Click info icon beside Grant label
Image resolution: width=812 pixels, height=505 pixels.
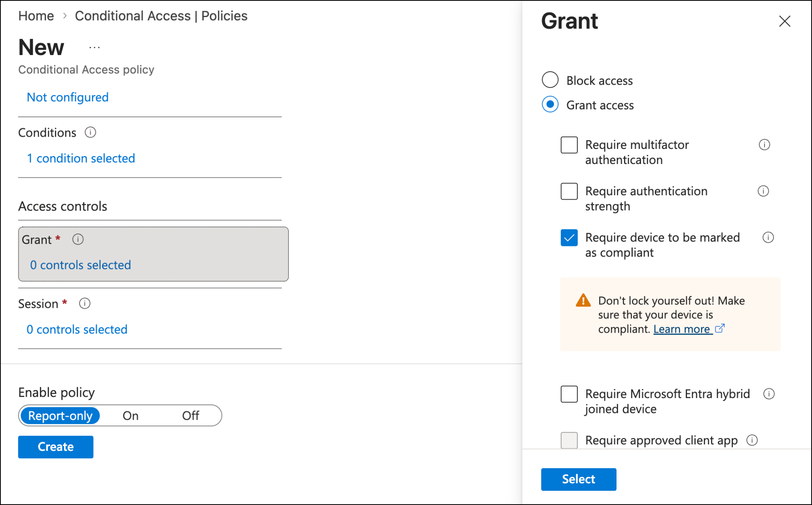(78, 239)
